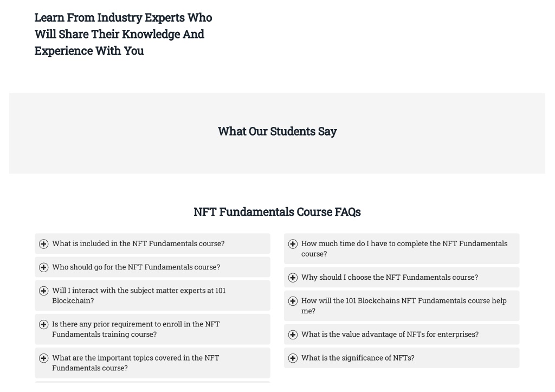Click plus icon for subject matter experts question
Screen dimensions: 555x392
(x=43, y=291)
